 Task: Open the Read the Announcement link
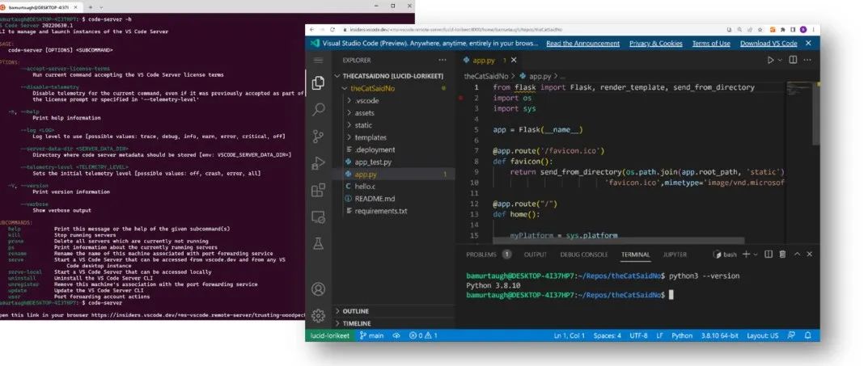click(583, 43)
